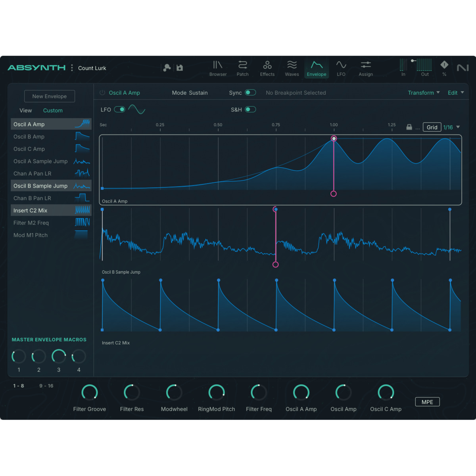
Task: Open the LFO section
Action: pos(341,68)
